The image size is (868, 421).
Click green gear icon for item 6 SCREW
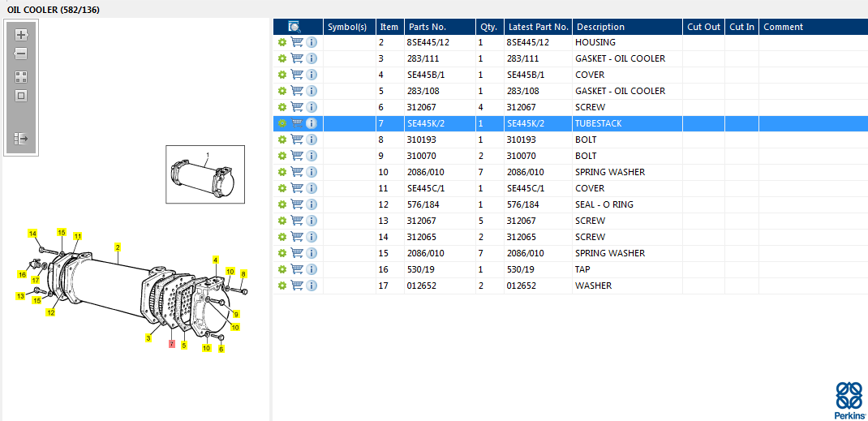(281, 107)
